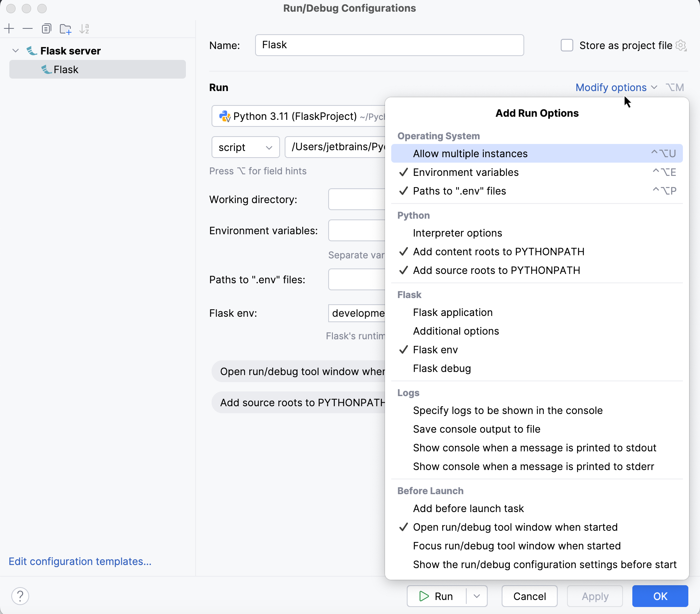Viewport: 700px width, 614px height.
Task: Click the Help question mark icon
Action: (21, 596)
